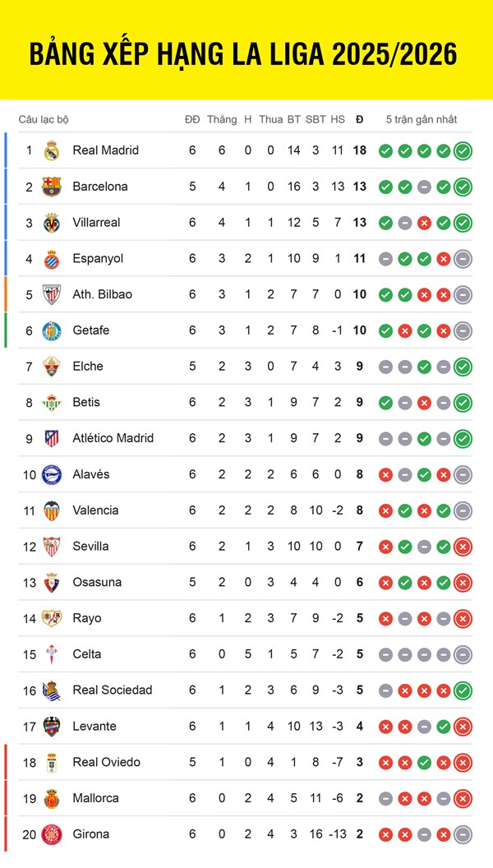This screenshot has width=493, height=868.
Task: Click the Real Madrid club crest
Action: tap(52, 150)
